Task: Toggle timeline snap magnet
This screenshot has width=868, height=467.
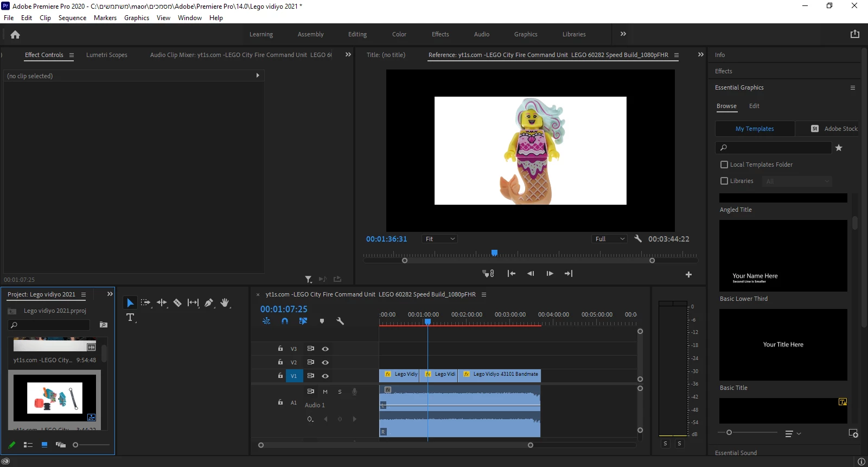Action: [x=285, y=321]
